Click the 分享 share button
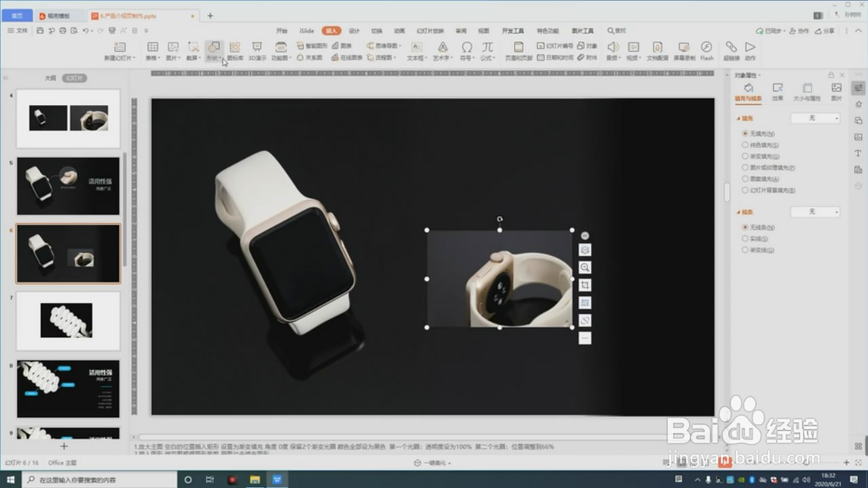The height and width of the screenshot is (488, 868). tap(825, 30)
